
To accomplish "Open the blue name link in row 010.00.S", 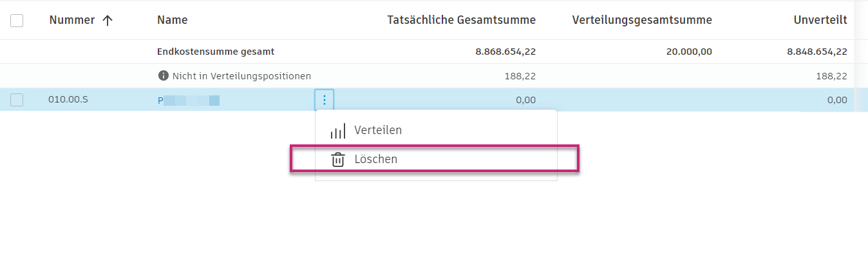I will (x=189, y=100).
